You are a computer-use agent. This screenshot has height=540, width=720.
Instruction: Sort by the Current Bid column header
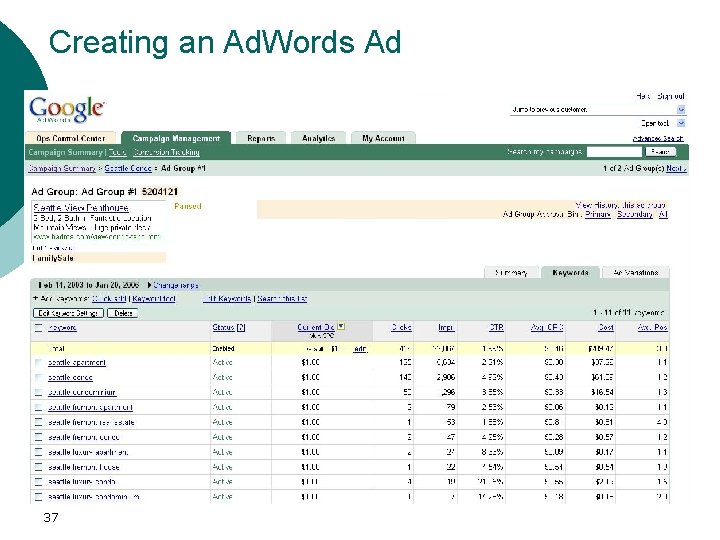point(315,327)
